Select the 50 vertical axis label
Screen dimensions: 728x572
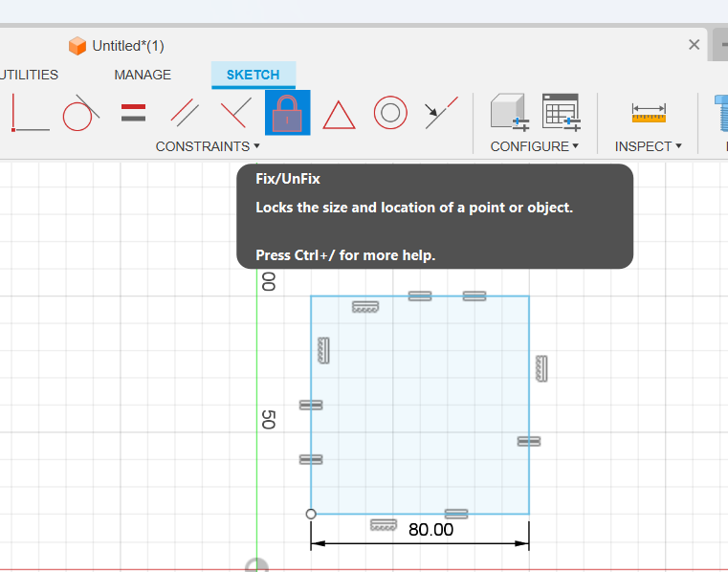coord(269,420)
